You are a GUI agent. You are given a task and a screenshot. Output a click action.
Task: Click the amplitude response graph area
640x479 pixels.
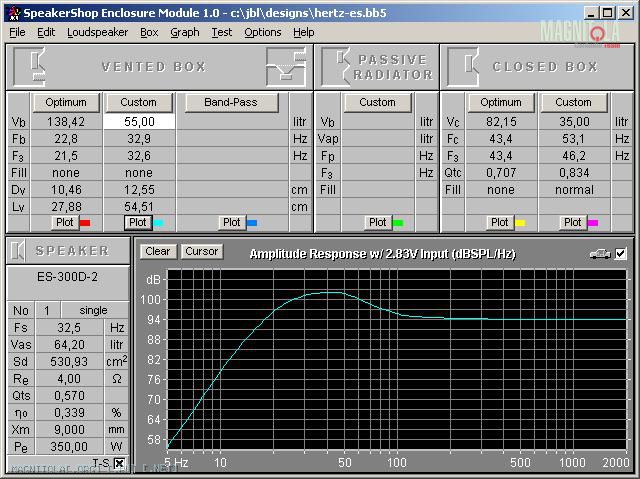click(x=397, y=359)
